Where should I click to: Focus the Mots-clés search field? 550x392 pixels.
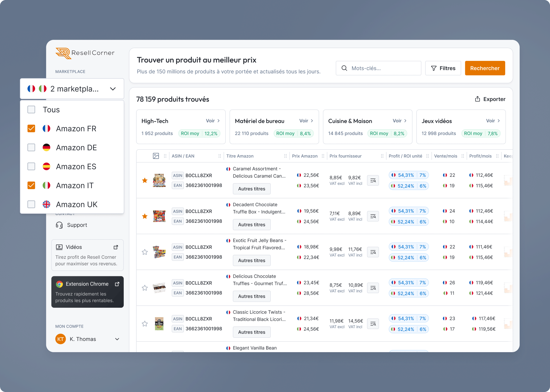pyautogui.click(x=378, y=68)
